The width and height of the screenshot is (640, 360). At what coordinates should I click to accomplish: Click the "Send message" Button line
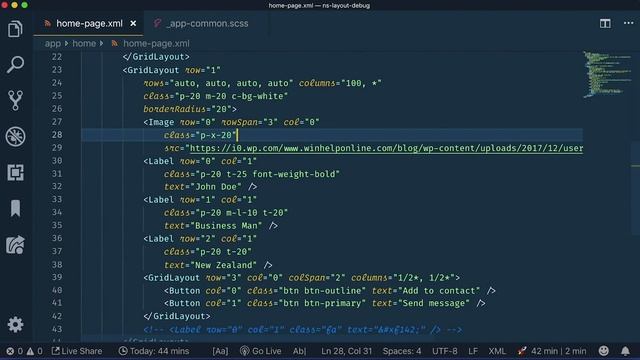point(324,303)
